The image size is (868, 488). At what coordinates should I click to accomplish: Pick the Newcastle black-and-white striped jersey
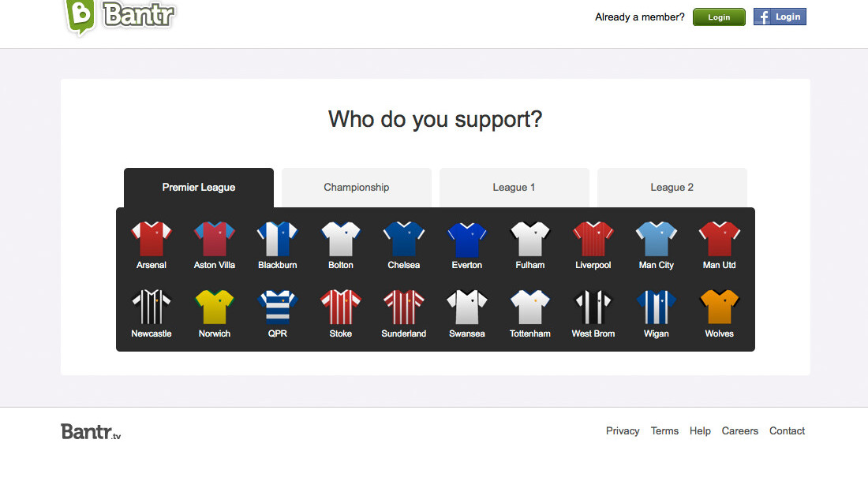pyautogui.click(x=152, y=307)
